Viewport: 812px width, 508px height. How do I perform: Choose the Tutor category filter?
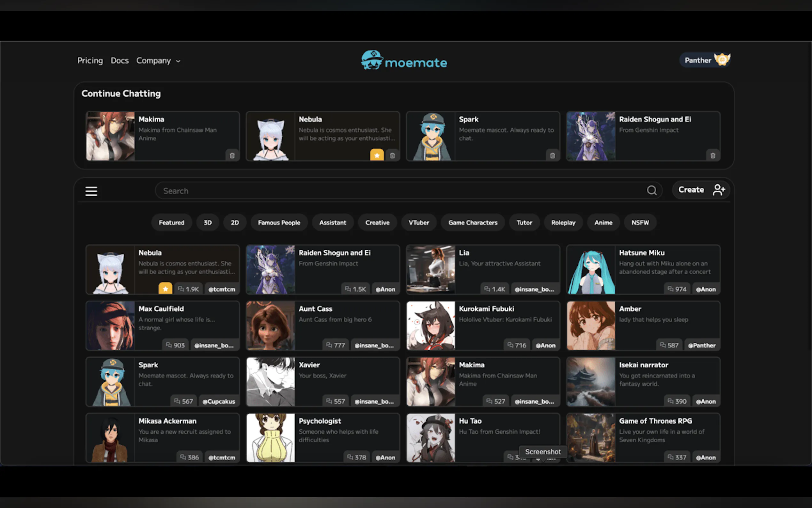[524, 222]
